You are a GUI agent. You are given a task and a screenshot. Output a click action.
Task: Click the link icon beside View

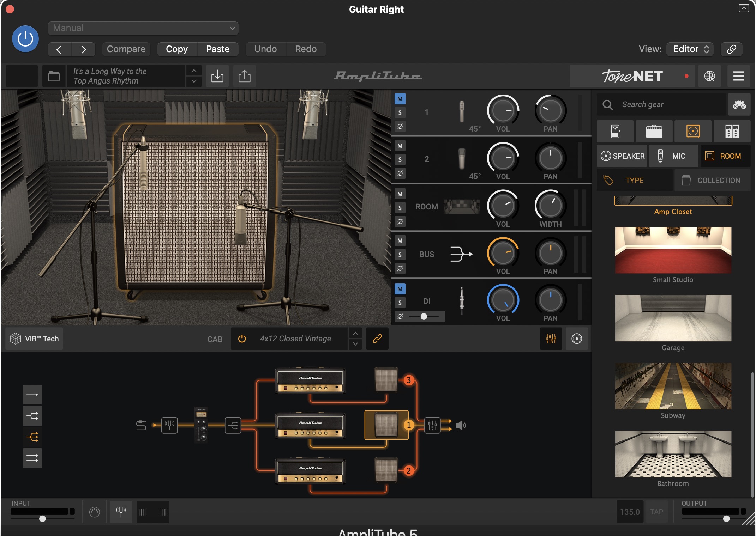pos(731,49)
